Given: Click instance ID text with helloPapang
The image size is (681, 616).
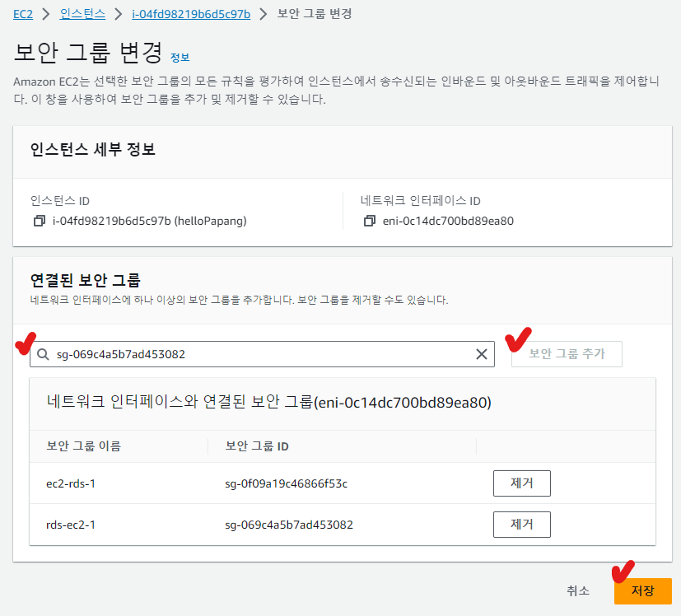Looking at the screenshot, I should tap(149, 221).
